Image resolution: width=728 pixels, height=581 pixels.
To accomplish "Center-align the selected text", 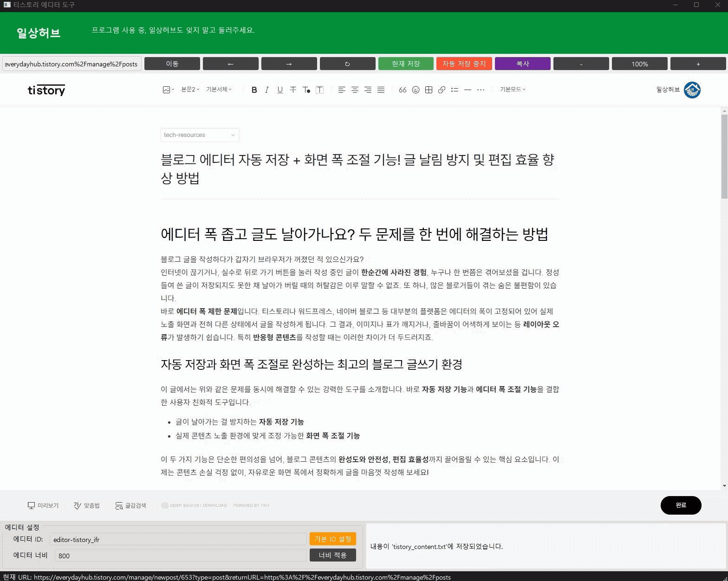I will [355, 90].
